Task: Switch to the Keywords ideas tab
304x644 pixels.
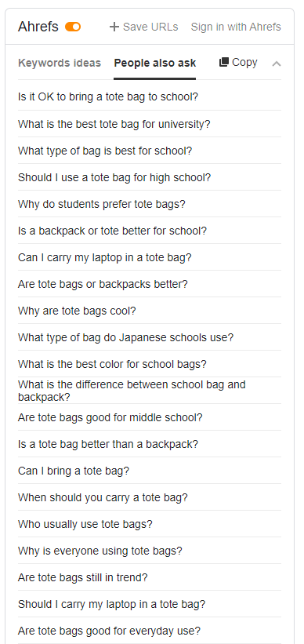Action: coord(60,64)
